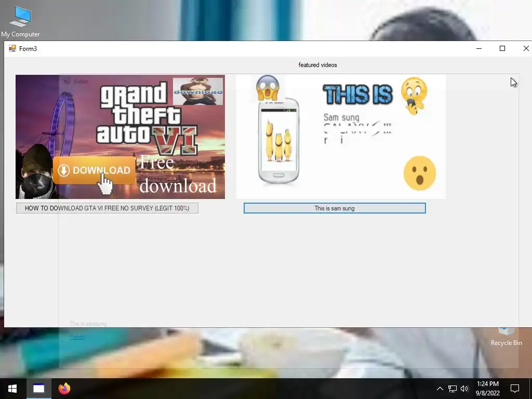Viewport: 532px width, 399px height.
Task: Minimize the Form3 window
Action: tap(479, 48)
